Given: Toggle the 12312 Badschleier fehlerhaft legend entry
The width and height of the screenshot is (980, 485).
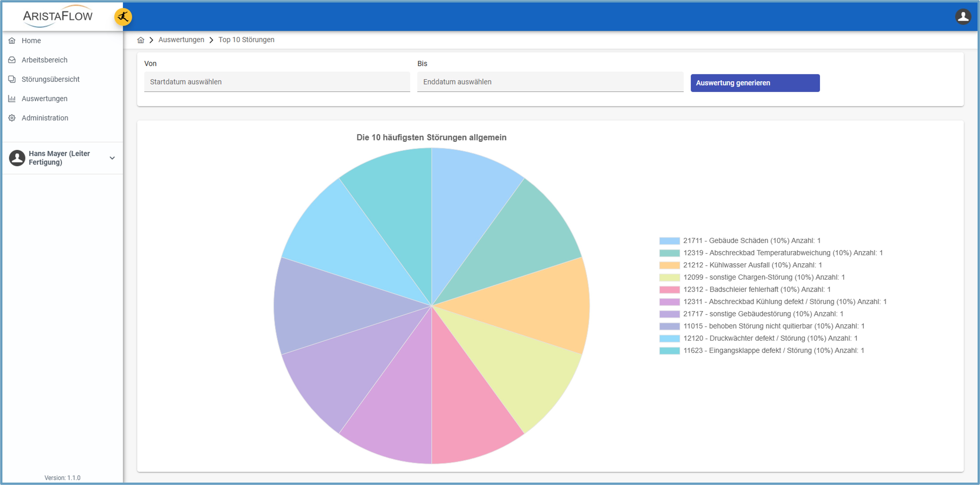Looking at the screenshot, I should tap(756, 289).
